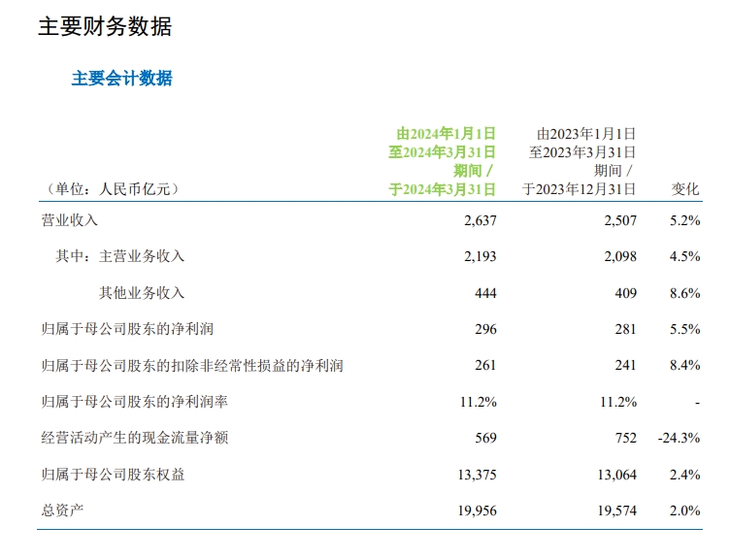Click the header 由2023年1月1日
This screenshot has height=560, width=730.
pyautogui.click(x=586, y=134)
